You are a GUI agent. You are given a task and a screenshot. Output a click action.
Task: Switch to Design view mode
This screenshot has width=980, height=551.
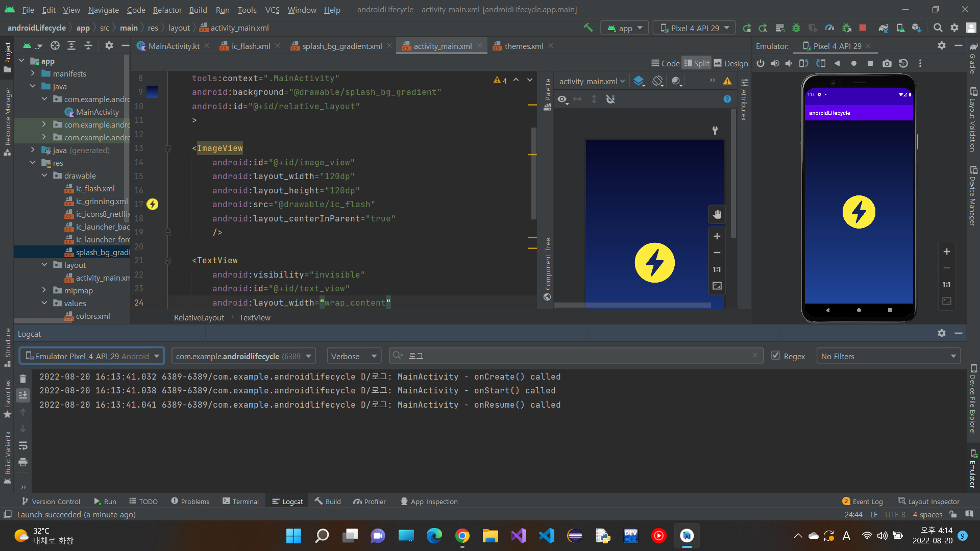click(730, 63)
